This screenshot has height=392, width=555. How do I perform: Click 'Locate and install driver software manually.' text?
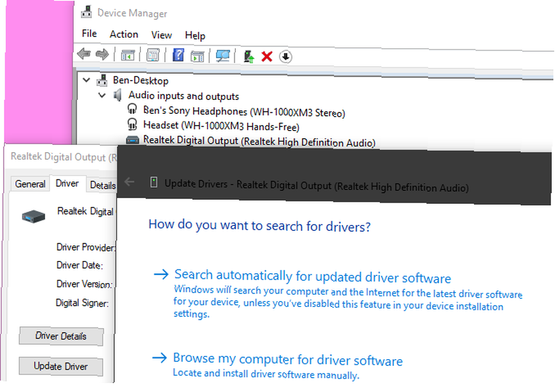[x=266, y=374]
